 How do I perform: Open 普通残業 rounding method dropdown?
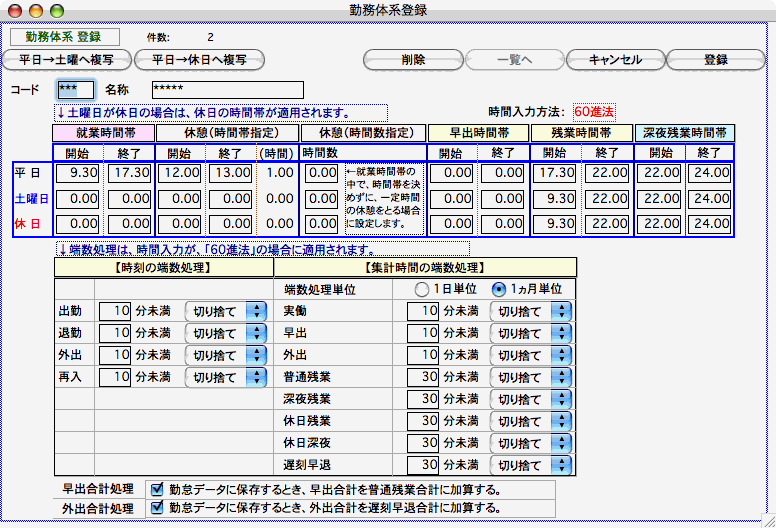(531, 377)
